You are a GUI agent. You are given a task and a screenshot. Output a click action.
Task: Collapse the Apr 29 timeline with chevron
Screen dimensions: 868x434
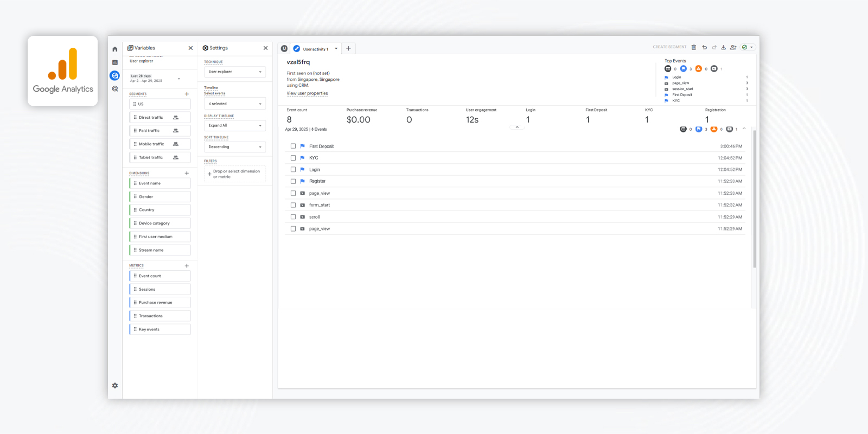point(744,129)
